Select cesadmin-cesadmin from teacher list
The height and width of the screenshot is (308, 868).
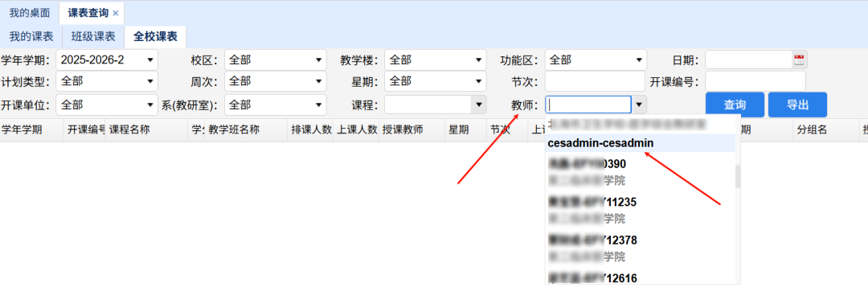tap(640, 143)
